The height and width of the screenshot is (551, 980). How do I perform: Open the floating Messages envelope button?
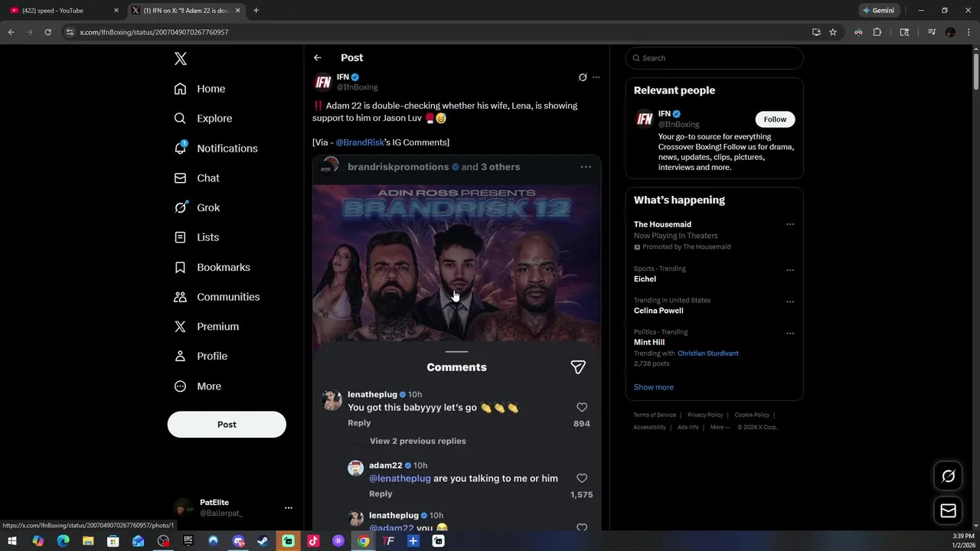click(948, 510)
